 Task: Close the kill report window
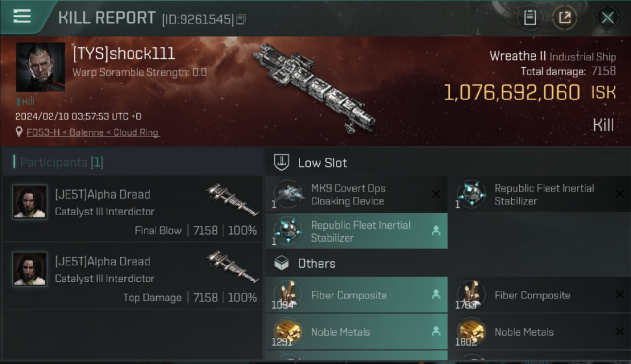(607, 18)
